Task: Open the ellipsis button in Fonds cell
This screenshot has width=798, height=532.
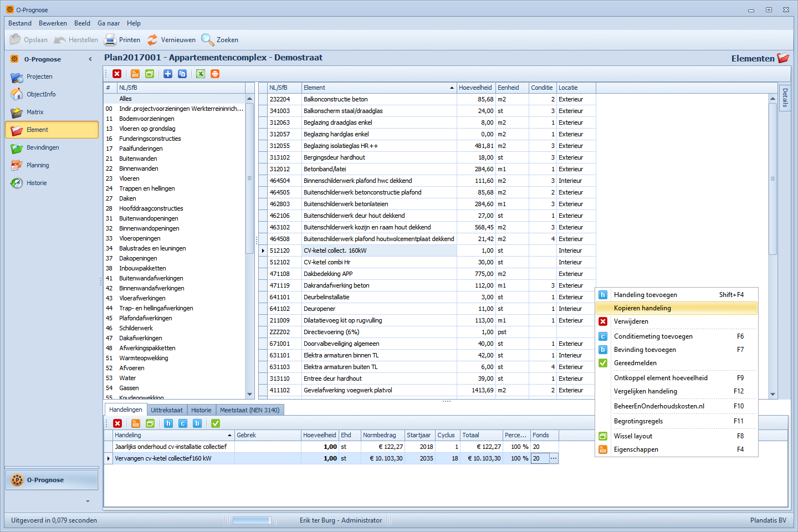Action: (x=553, y=458)
